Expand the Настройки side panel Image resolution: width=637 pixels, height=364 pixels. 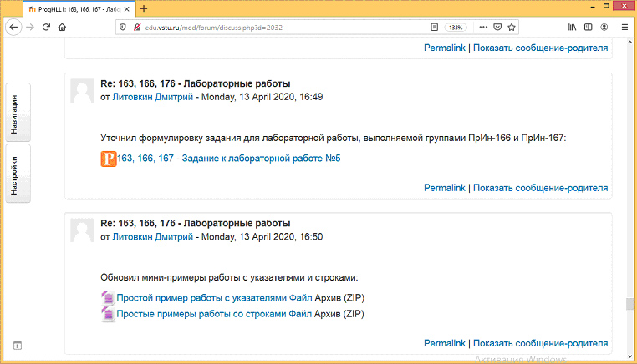tap(18, 173)
